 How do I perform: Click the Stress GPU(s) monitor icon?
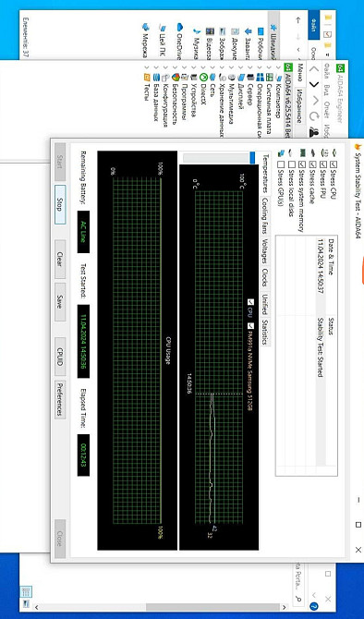click(281, 152)
